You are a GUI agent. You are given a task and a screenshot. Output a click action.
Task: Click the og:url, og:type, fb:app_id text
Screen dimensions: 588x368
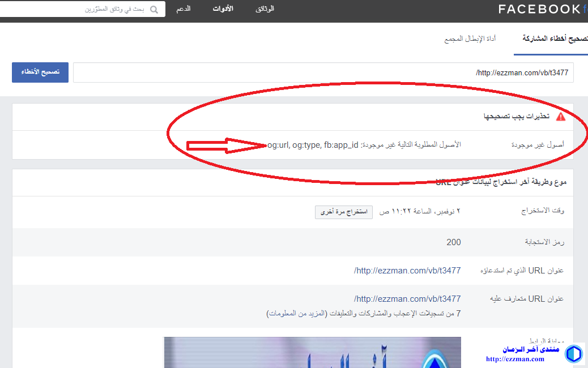313,145
